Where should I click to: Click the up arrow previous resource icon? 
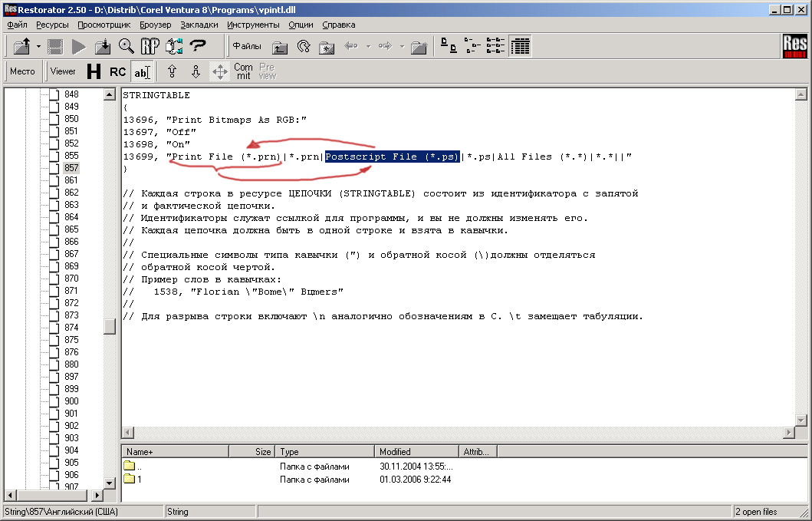pos(172,71)
